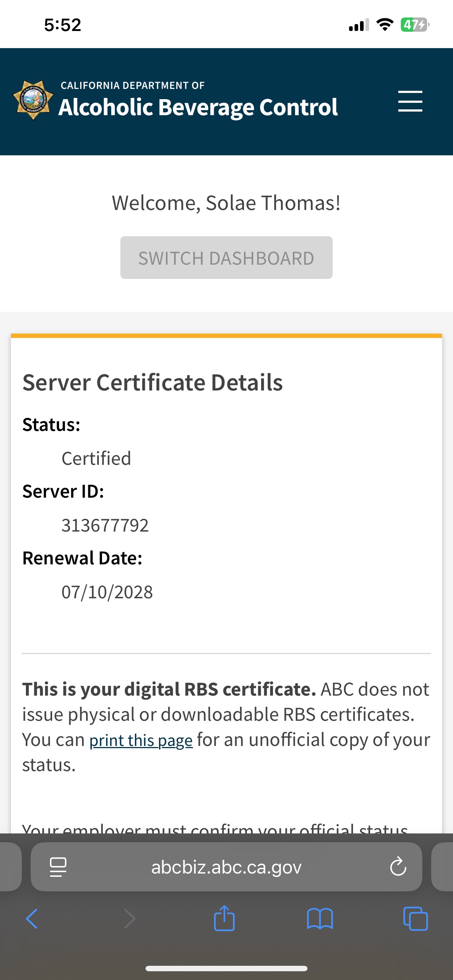Show all open Safari tabs
Screen dimensions: 453x980
coord(415,919)
